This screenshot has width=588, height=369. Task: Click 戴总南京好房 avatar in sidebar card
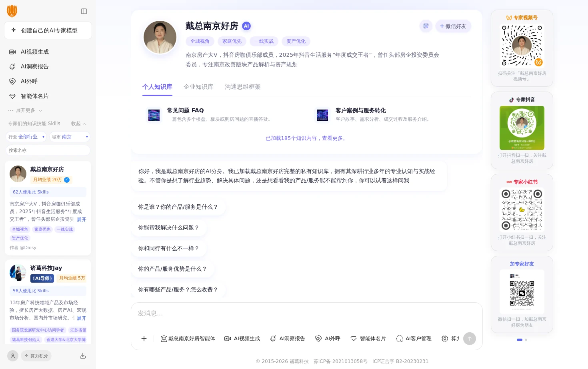(18, 174)
